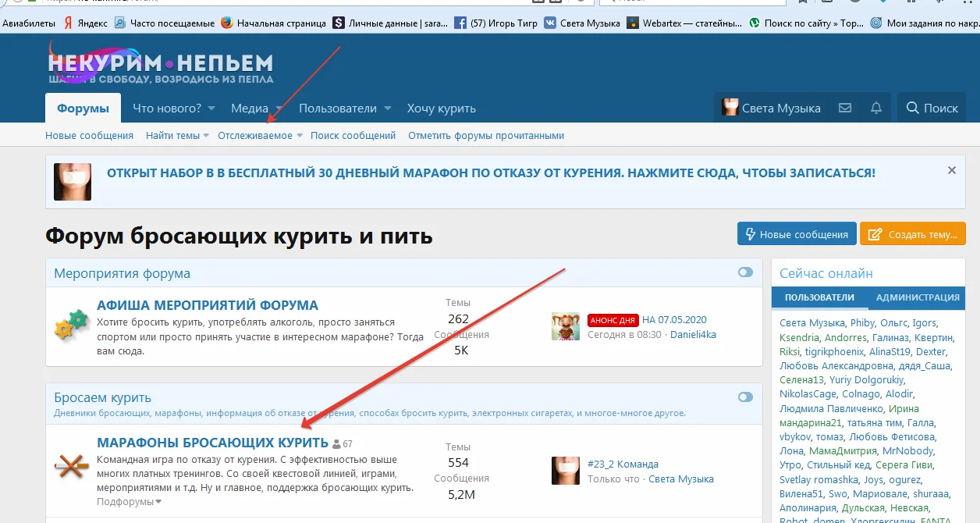Screen dimensions: 980x523
Task: Click the crossed cigarette forum icon
Action: (x=72, y=467)
